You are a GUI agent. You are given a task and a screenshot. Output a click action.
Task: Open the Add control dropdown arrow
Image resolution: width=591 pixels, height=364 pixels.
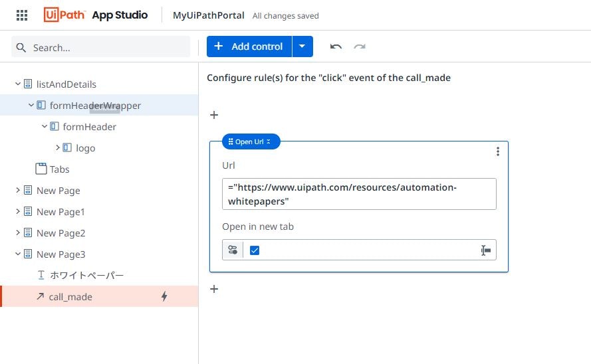click(302, 46)
